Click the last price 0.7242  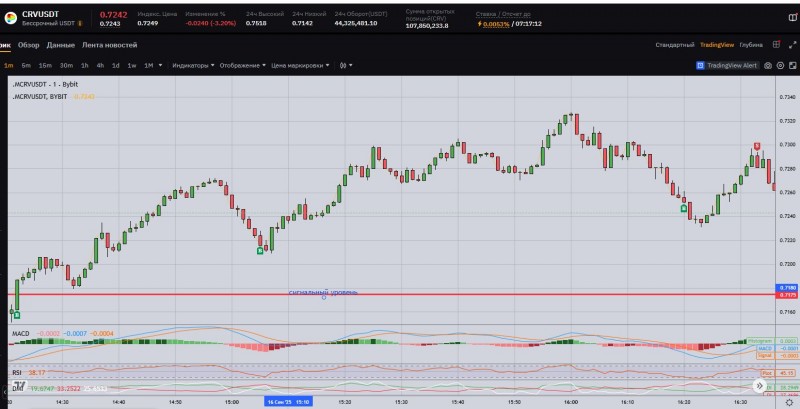[x=113, y=14]
